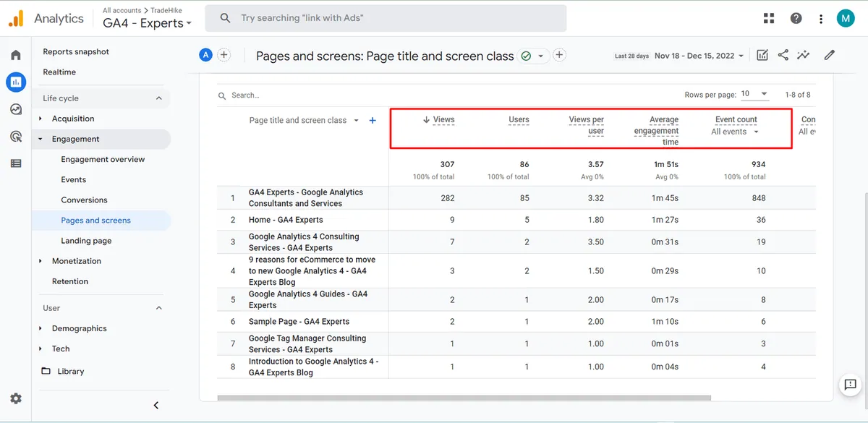Open the Retention report
Viewport: 868px width, 423px height.
(x=69, y=281)
